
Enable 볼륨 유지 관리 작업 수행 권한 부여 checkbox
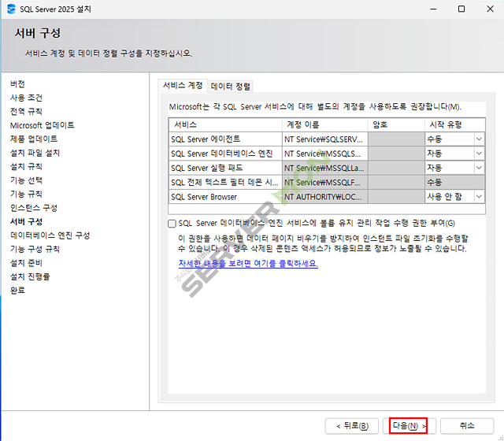click(172, 224)
